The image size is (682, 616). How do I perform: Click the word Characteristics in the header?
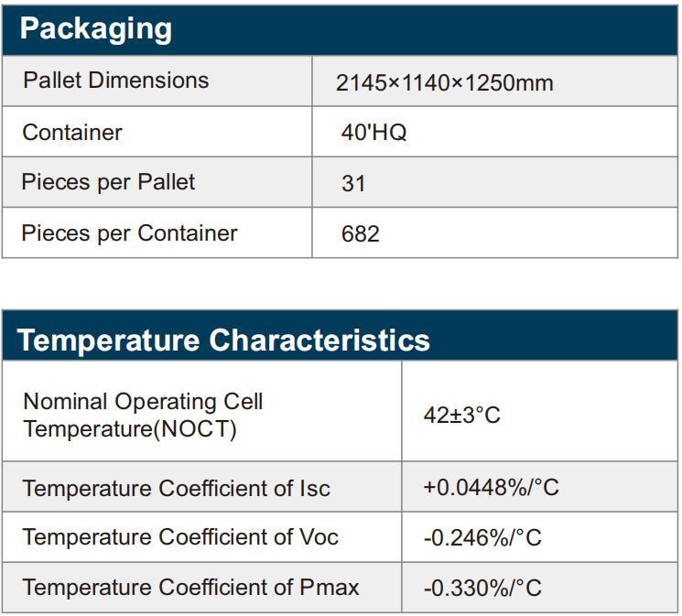[x=319, y=340]
